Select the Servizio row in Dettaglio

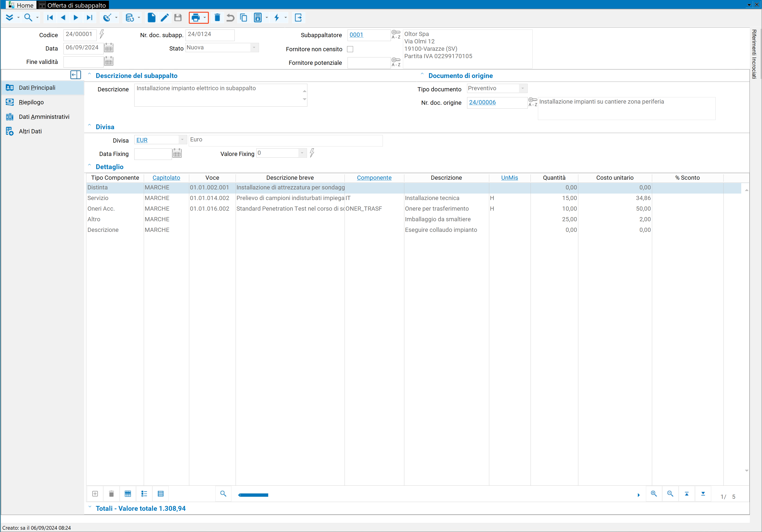413,198
